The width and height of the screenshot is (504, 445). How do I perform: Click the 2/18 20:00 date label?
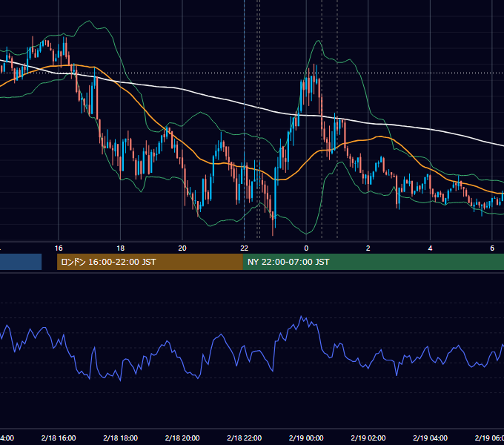point(182,438)
